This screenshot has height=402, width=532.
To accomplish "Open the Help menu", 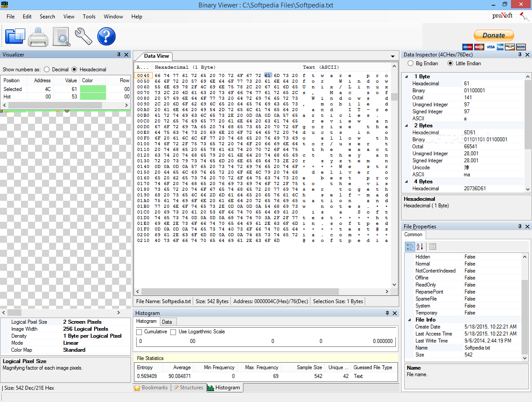I will pos(137,17).
